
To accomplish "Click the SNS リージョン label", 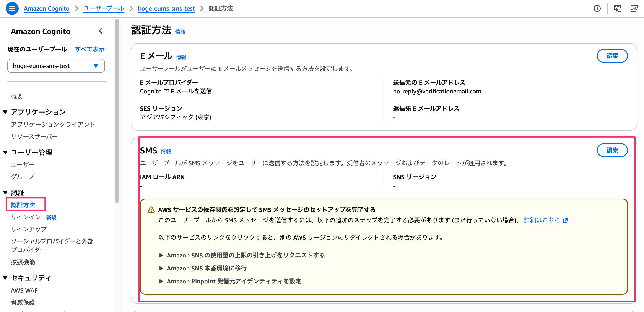I will pyautogui.click(x=415, y=177).
